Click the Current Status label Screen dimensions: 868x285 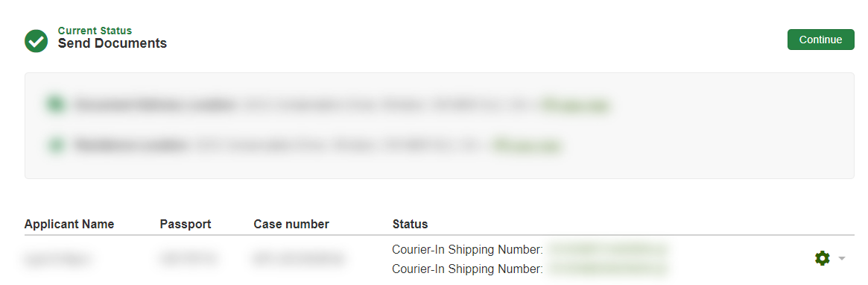pos(95,31)
